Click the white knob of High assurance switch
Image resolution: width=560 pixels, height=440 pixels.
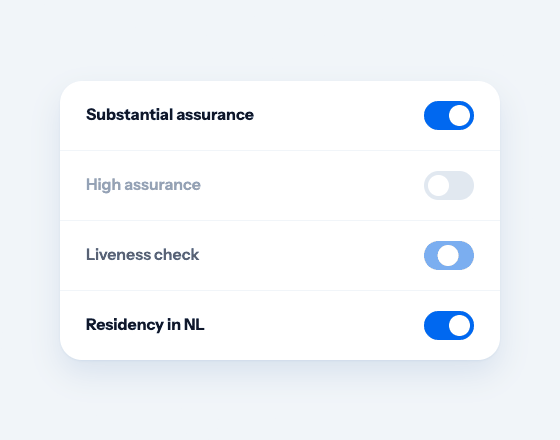point(438,185)
